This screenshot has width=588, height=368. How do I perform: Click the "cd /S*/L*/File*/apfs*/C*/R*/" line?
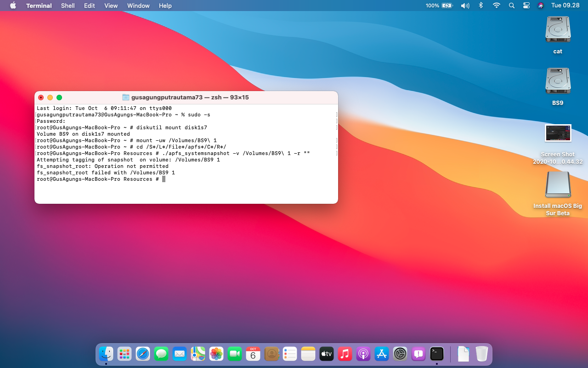tap(131, 147)
